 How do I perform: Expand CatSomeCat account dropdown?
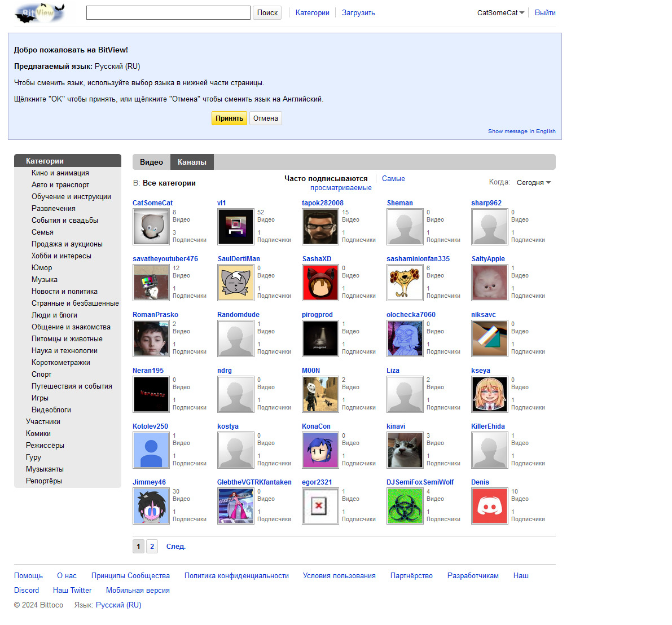(x=500, y=13)
